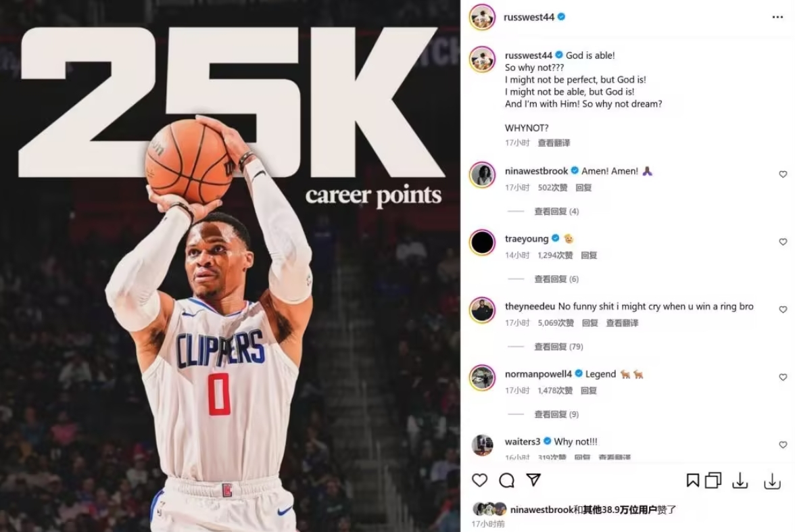The height and width of the screenshot is (532, 795).
Task: Open the three-dot more options menu
Action: 777,18
